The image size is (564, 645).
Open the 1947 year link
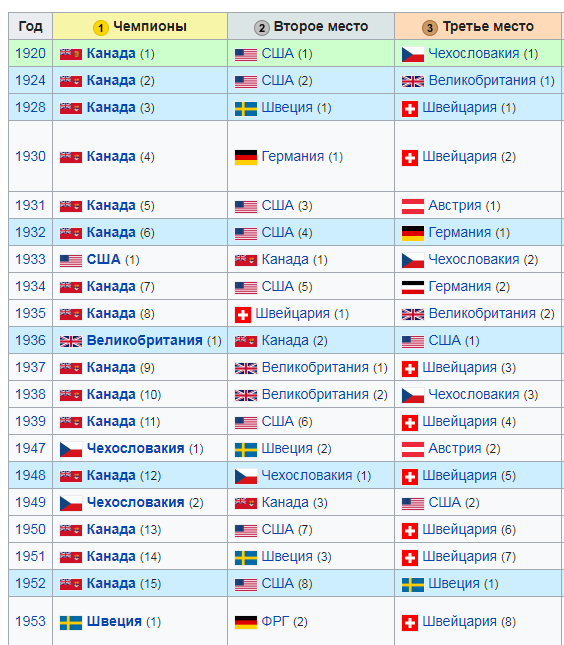(x=30, y=448)
